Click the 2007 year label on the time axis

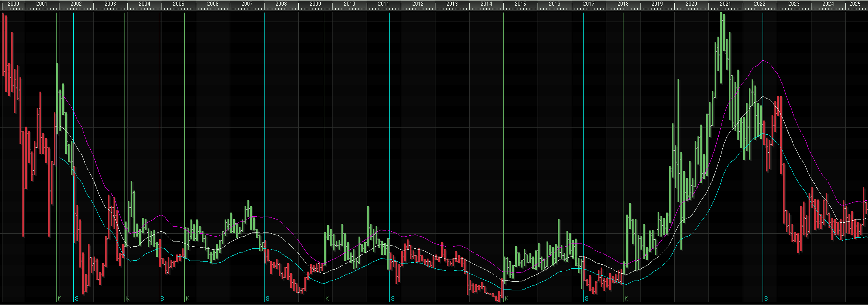click(247, 4)
